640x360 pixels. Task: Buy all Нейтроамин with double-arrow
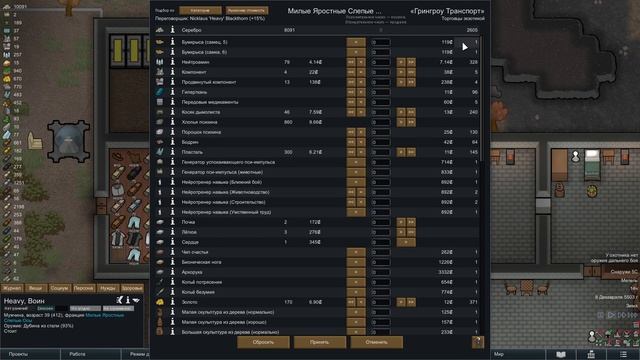pyautogui.click(x=351, y=62)
